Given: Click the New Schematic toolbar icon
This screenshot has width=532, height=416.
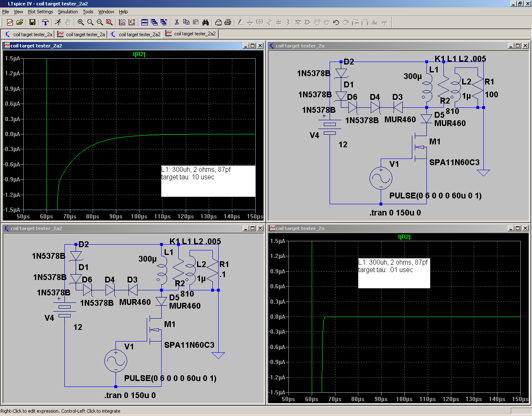Looking at the screenshot, I should pos(10,22).
